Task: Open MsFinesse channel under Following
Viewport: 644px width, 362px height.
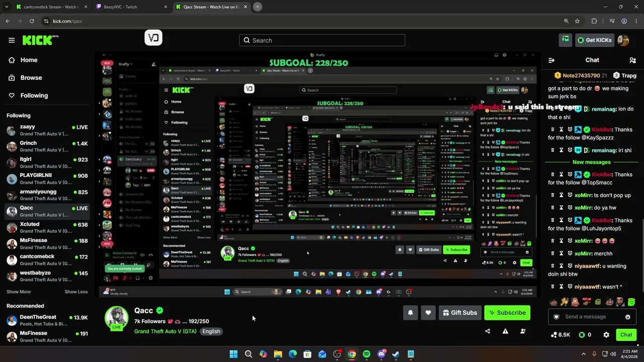Action: [x=47, y=243]
